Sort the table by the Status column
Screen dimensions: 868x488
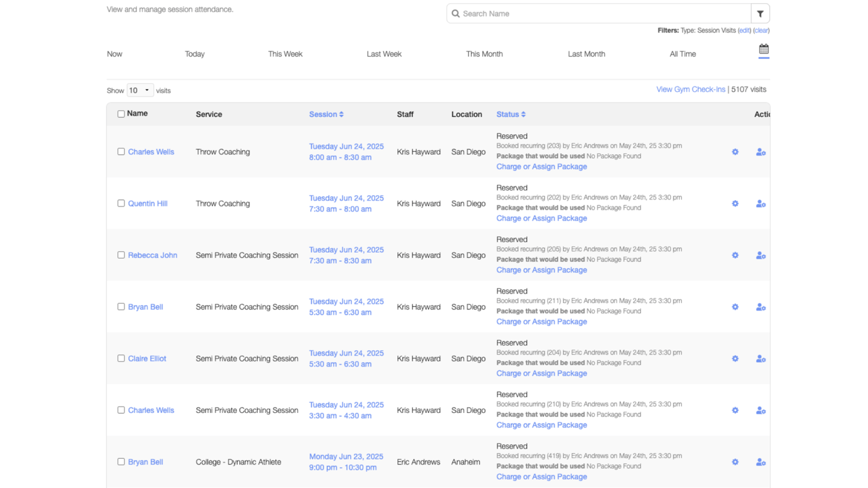coord(510,114)
